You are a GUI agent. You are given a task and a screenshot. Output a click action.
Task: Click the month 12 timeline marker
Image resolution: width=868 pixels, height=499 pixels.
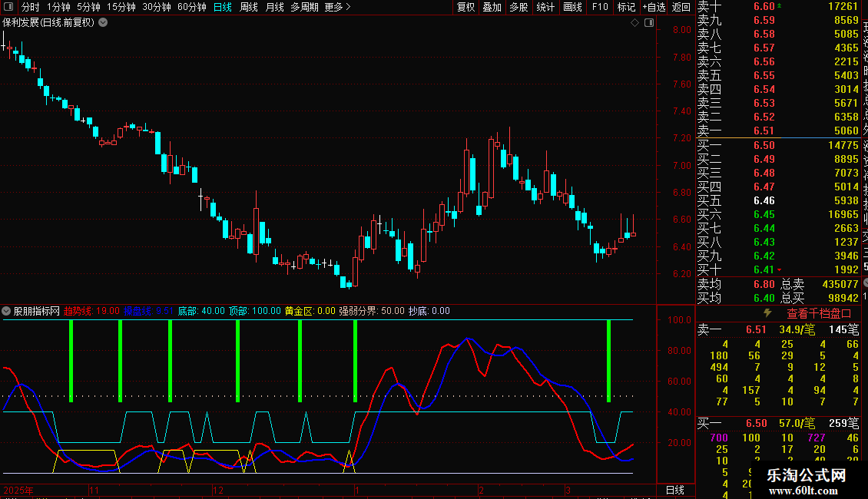click(x=218, y=490)
